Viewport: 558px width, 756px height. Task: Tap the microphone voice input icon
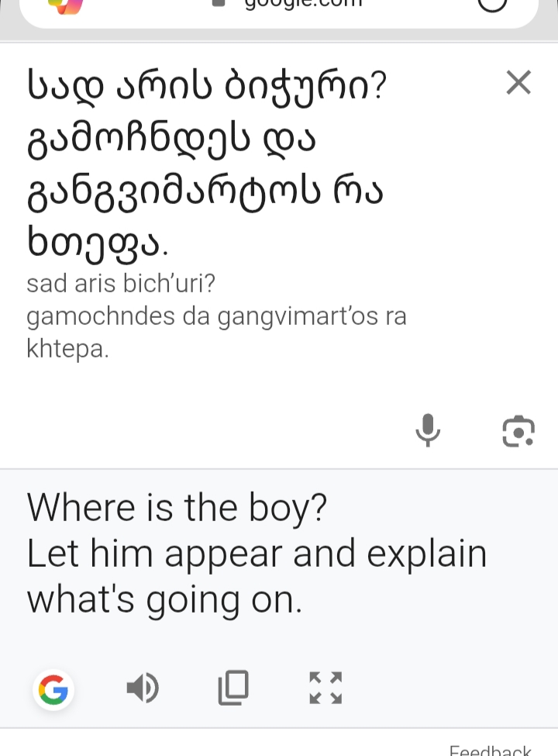(x=428, y=430)
